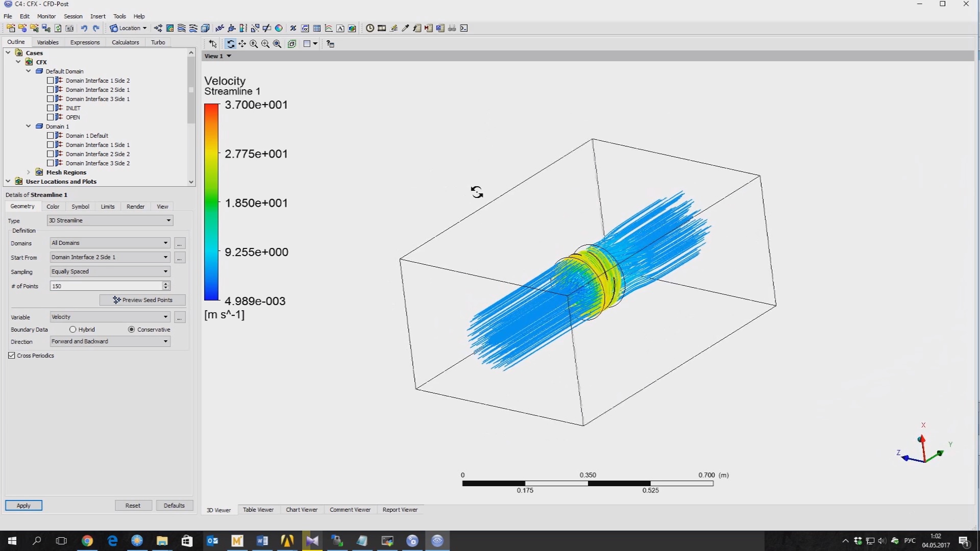
Task: Open the Sampling Equally Spaced dropdown
Action: (x=110, y=271)
